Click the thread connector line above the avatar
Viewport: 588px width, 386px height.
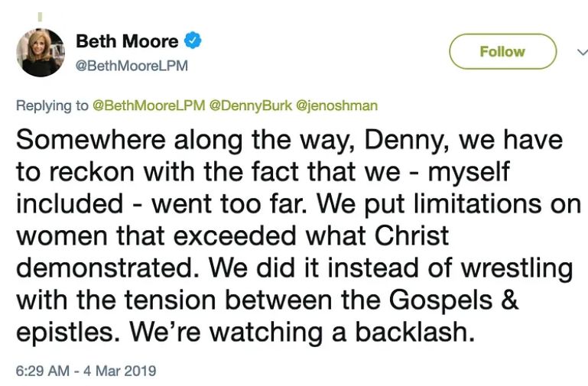40,15
